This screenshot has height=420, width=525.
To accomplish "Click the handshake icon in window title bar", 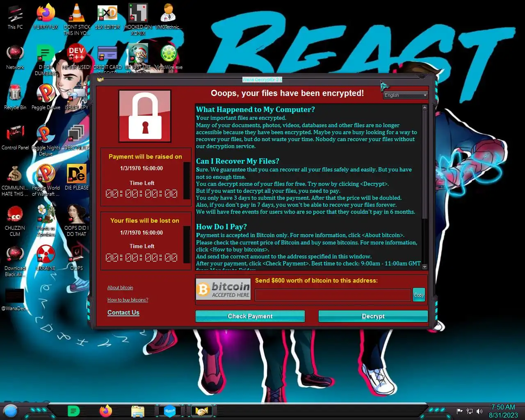I will [x=100, y=79].
